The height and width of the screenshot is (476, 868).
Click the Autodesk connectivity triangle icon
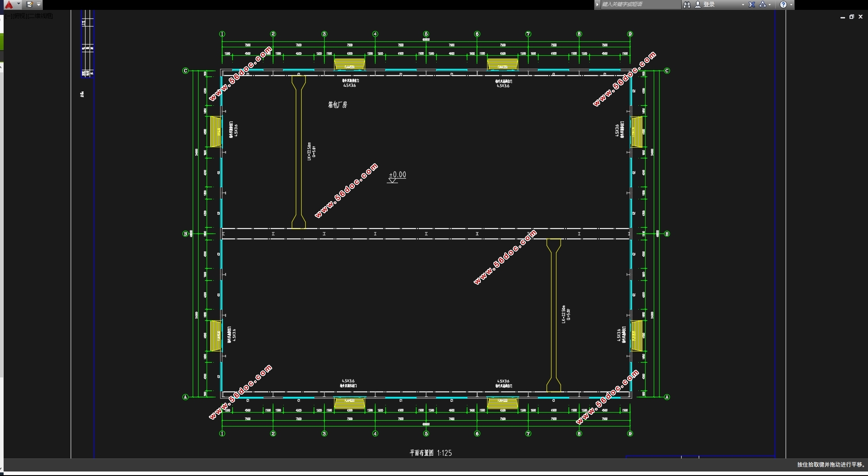(x=763, y=4)
